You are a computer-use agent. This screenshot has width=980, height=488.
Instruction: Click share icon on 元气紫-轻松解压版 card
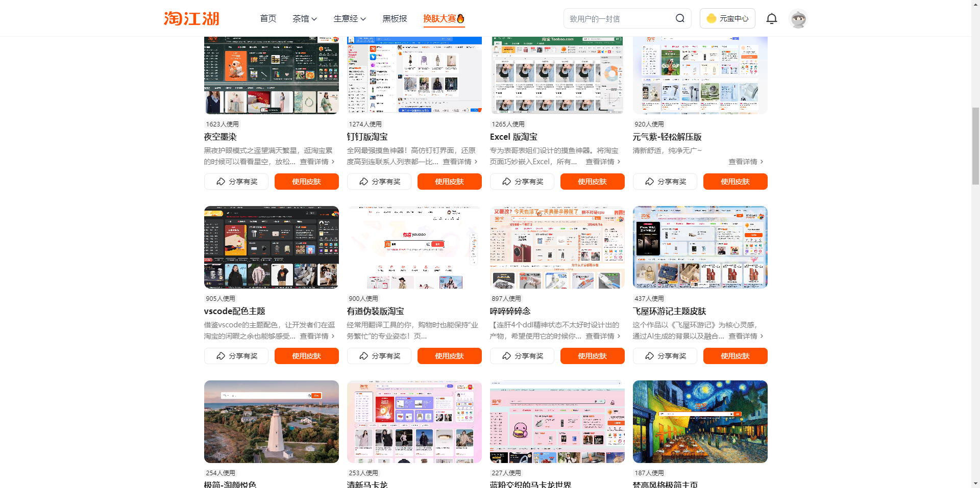click(650, 182)
